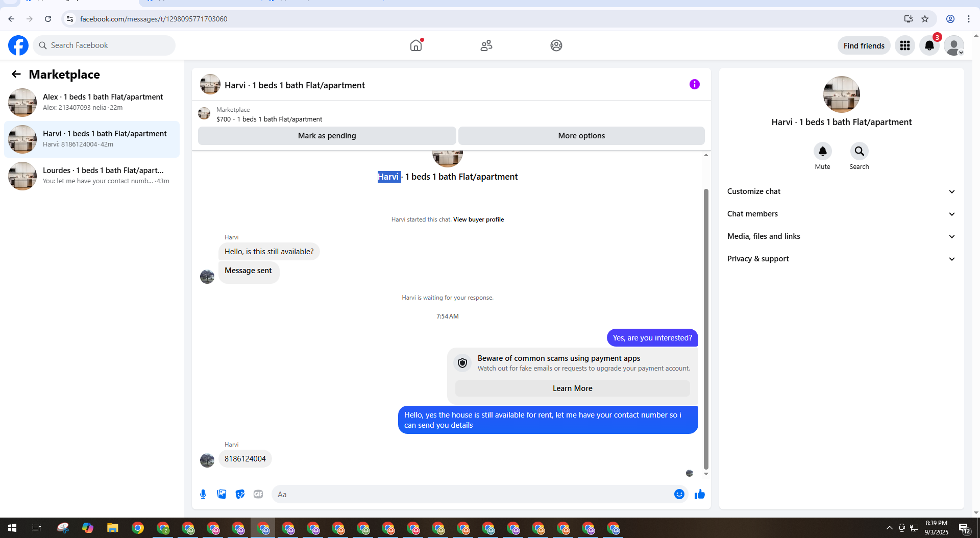The image size is (980, 538).
Task: Expand the Chat members section
Action: [841, 214]
